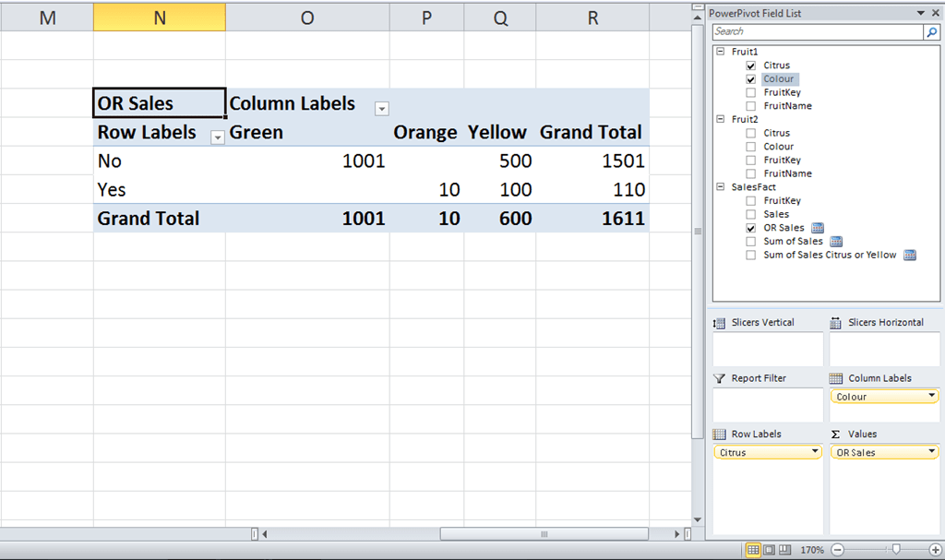Check the Sales field under SalesFact
The width and height of the screenshot is (945, 560).
(751, 215)
